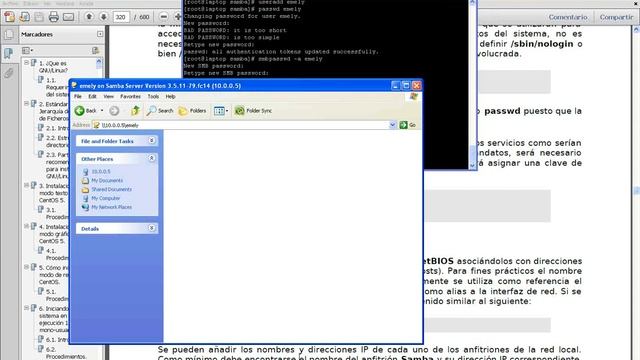Open Views dropdown in Explorer toolbar

click(221, 111)
